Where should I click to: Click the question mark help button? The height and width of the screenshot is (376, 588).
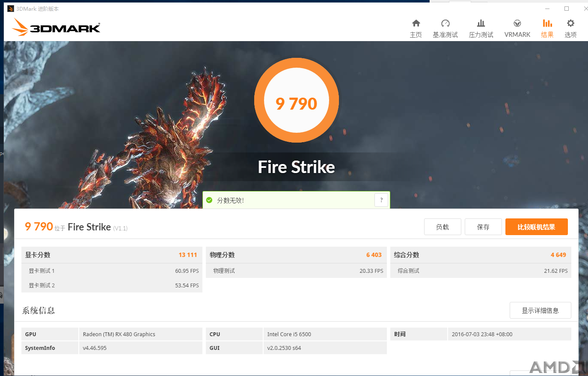(x=381, y=200)
